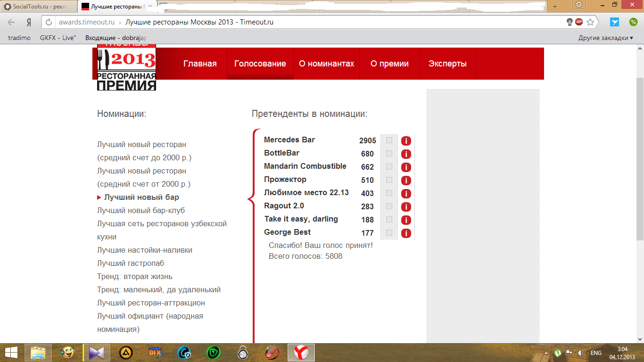This screenshot has height=362, width=644.
Task: Open File Explorer from the taskbar
Action: pyautogui.click(x=38, y=353)
